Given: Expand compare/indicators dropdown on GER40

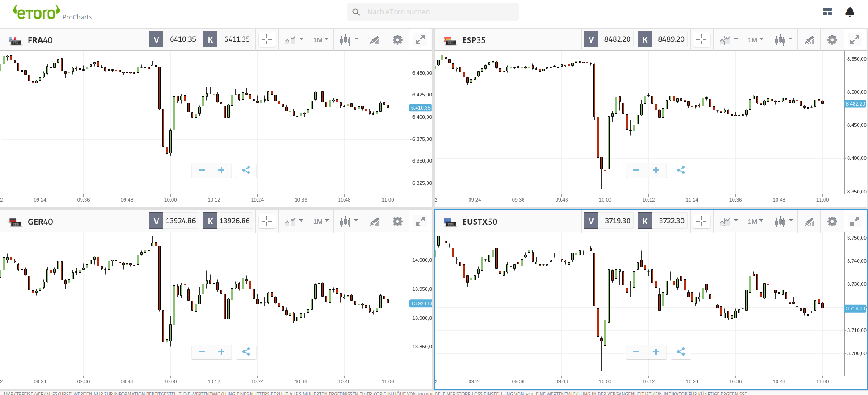Looking at the screenshot, I should pos(294,222).
